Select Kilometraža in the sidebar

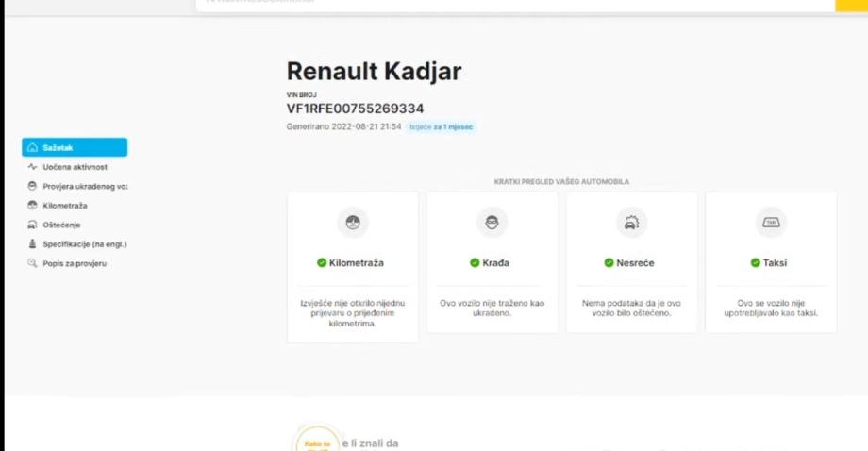pos(65,206)
